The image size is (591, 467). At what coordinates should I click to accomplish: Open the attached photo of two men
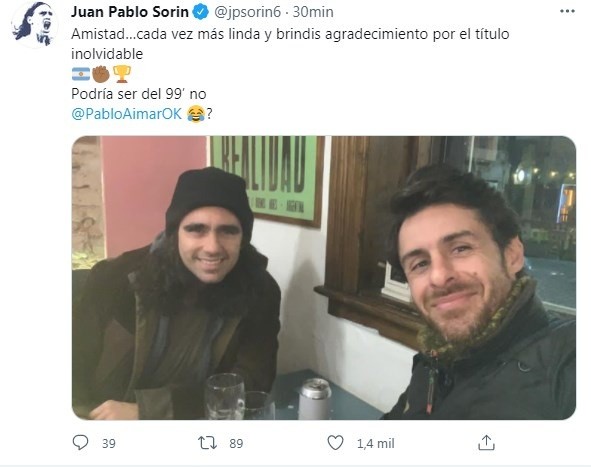pos(324,278)
